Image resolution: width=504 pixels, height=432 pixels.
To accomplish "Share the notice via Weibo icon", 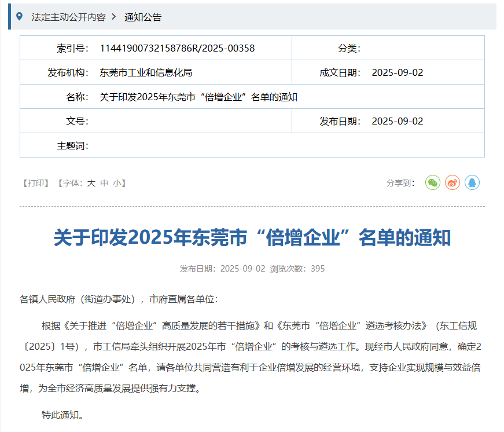I will (x=453, y=183).
